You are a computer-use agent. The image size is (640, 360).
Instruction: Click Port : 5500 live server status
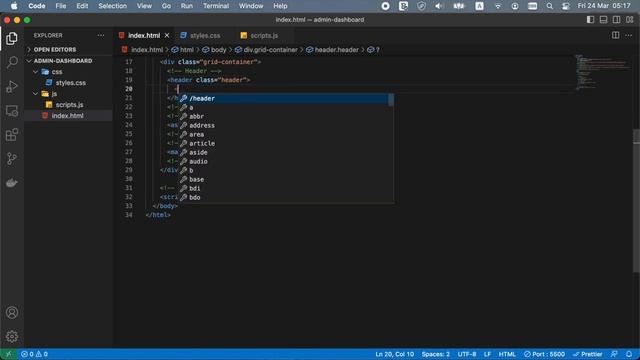click(544, 354)
